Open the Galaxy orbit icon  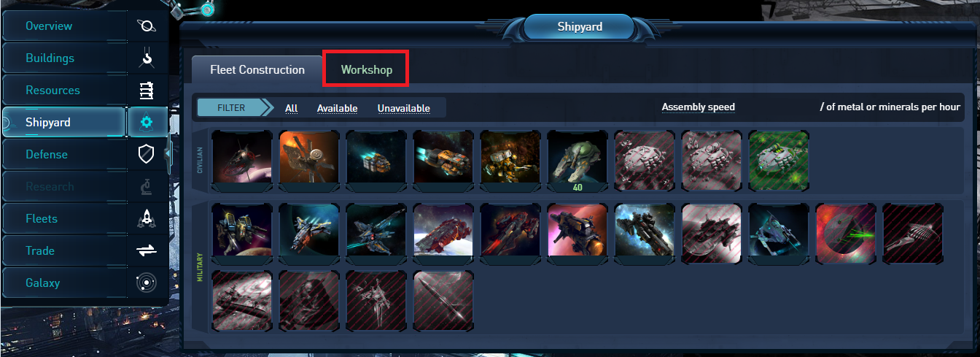(147, 283)
